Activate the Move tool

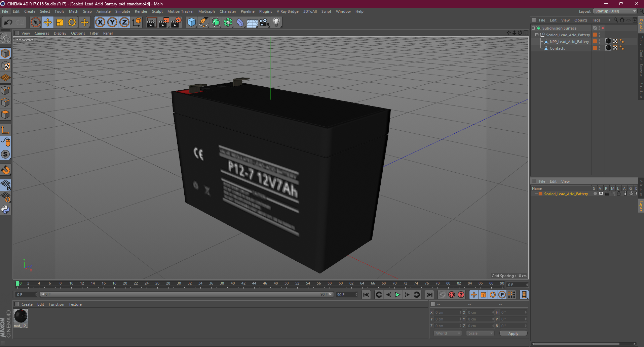pos(48,23)
